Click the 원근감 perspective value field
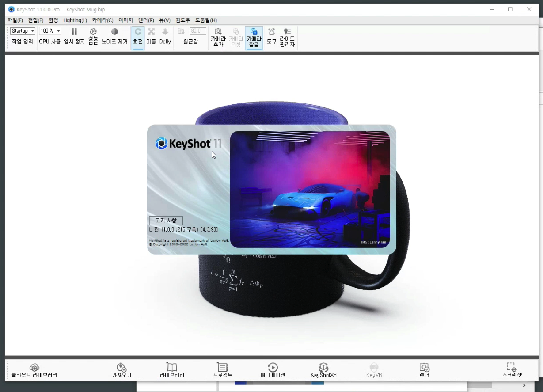543x392 pixels. [x=197, y=30]
